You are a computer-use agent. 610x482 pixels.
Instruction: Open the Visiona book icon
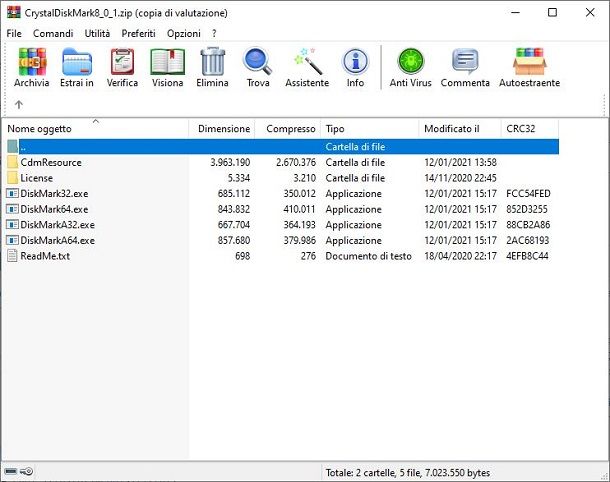tap(168, 61)
